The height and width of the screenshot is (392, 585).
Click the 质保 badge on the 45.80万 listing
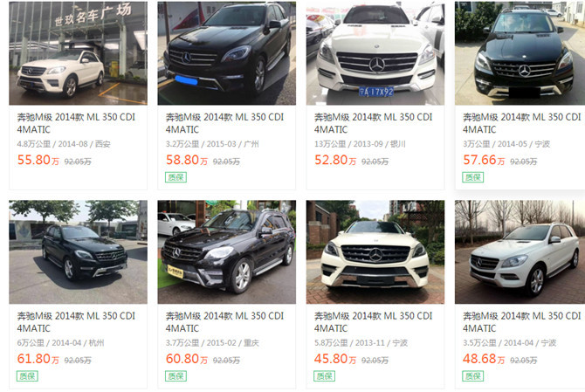pos(324,376)
